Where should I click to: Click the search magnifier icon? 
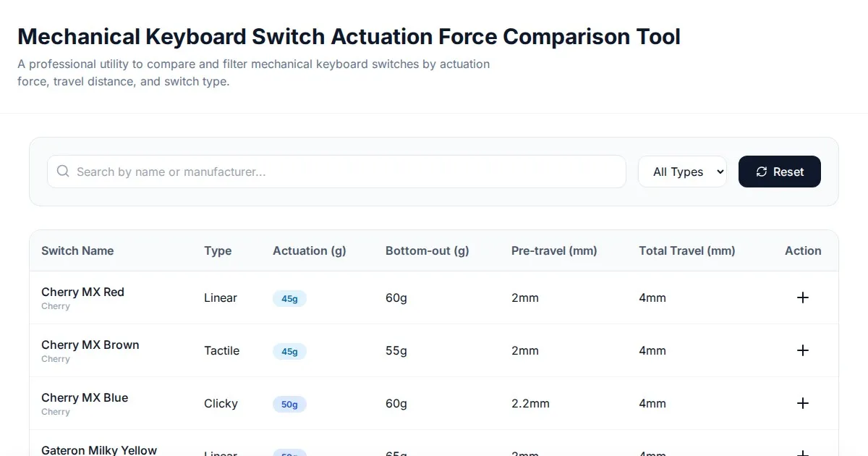(x=63, y=172)
